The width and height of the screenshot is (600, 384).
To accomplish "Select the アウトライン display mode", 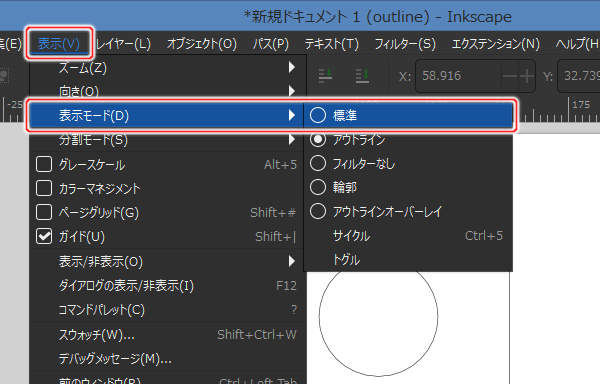I will [408, 140].
